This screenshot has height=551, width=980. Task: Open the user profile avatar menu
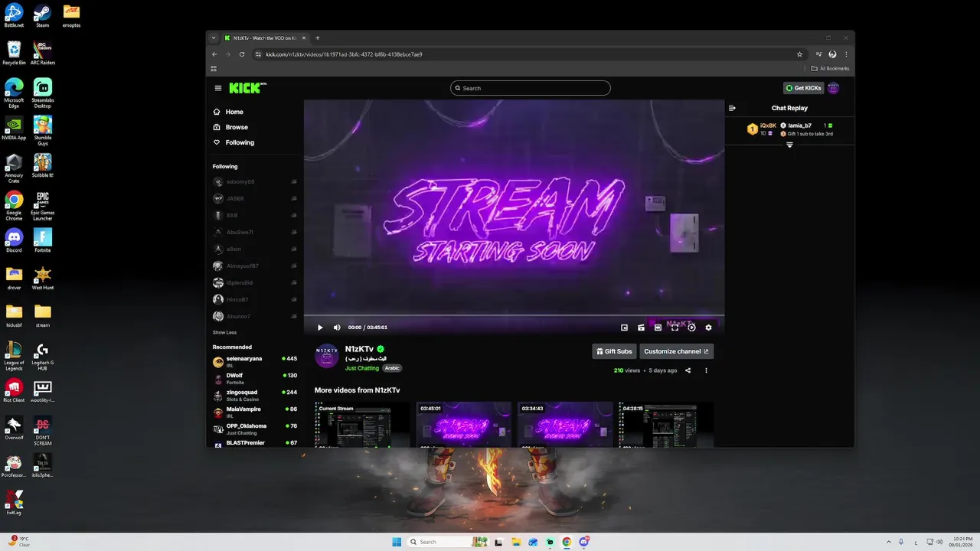coord(834,88)
